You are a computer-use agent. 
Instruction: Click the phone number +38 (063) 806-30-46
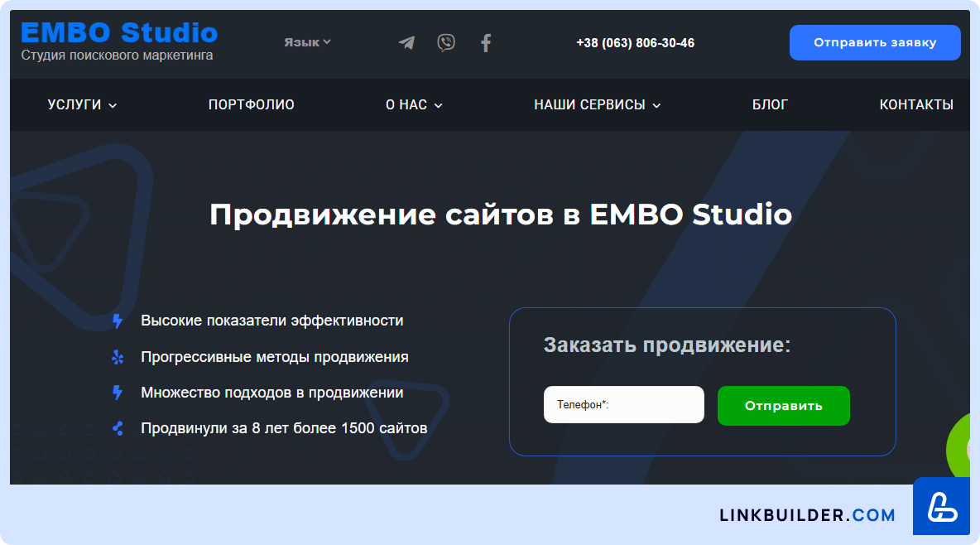635,43
